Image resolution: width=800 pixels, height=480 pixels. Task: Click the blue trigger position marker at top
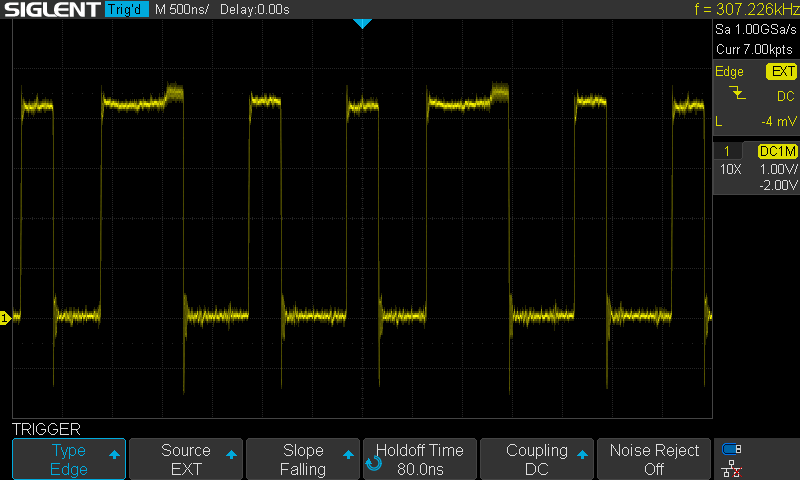pos(362,23)
